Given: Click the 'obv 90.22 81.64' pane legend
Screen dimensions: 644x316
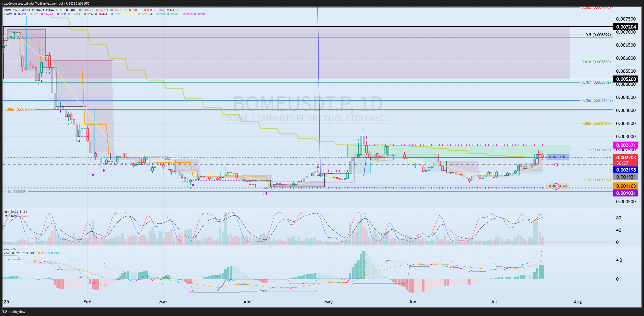Looking at the screenshot, I should click(16, 212).
